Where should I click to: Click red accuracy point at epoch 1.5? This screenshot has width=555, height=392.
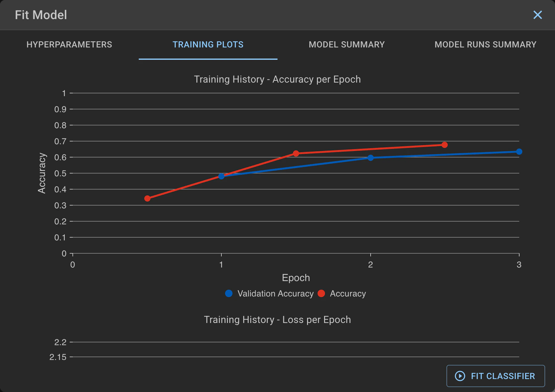[296, 153]
